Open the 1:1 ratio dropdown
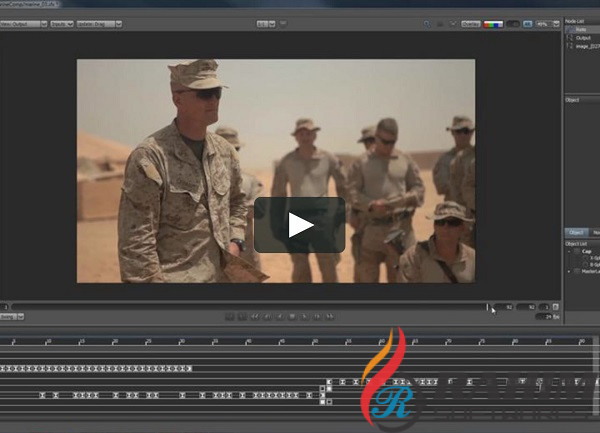600x433 pixels. coord(266,24)
